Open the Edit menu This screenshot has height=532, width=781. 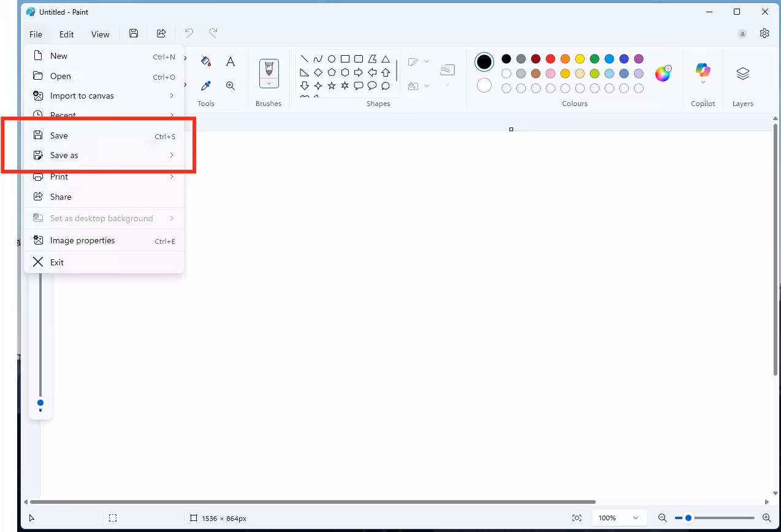[x=66, y=34]
